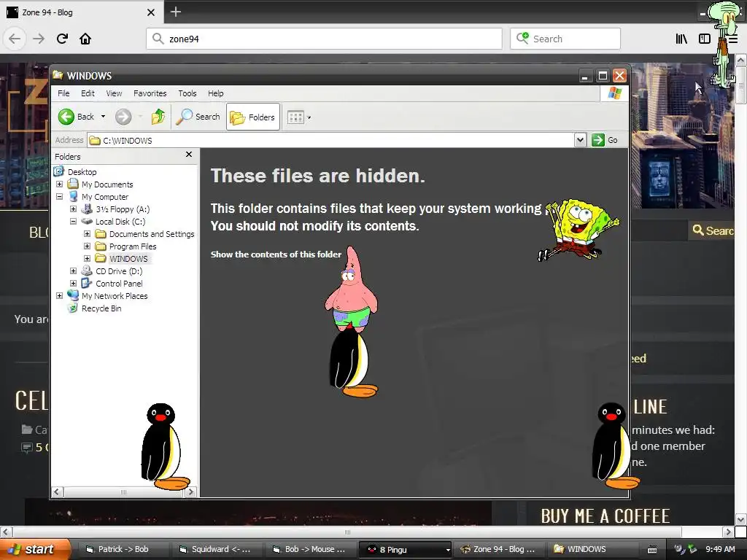Click left arrow of Folders pane scrollbar
This screenshot has height=560, width=747.
[x=57, y=492]
